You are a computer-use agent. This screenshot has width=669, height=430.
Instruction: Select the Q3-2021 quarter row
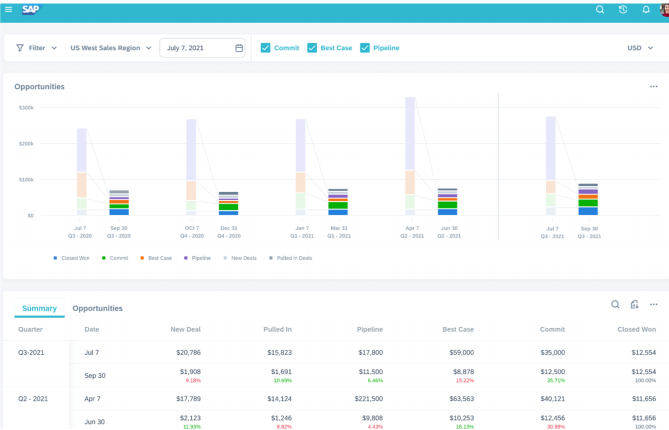point(31,352)
